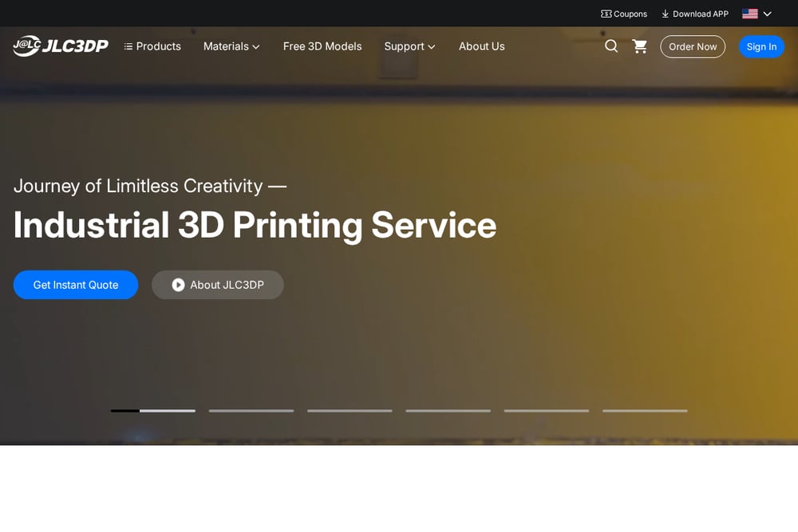
Task: Click the Order Now button
Action: click(693, 47)
